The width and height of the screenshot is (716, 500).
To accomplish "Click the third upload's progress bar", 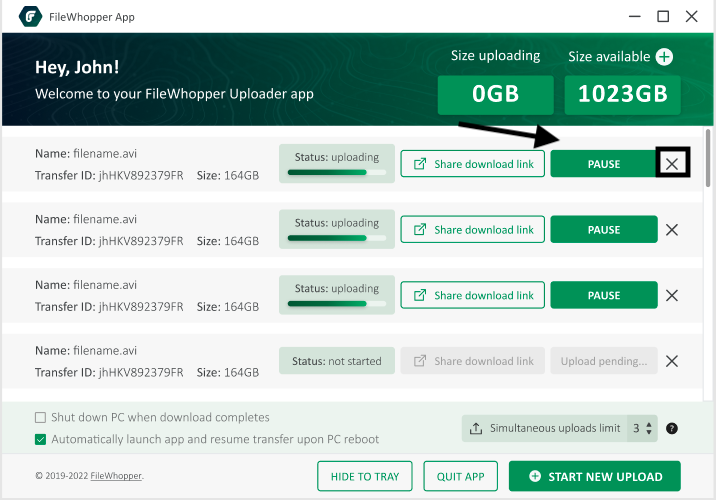I will 337,304.
